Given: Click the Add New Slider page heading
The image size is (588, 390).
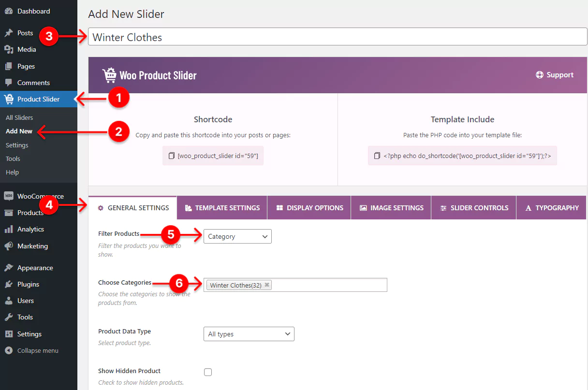Looking at the screenshot, I should coord(126,14).
